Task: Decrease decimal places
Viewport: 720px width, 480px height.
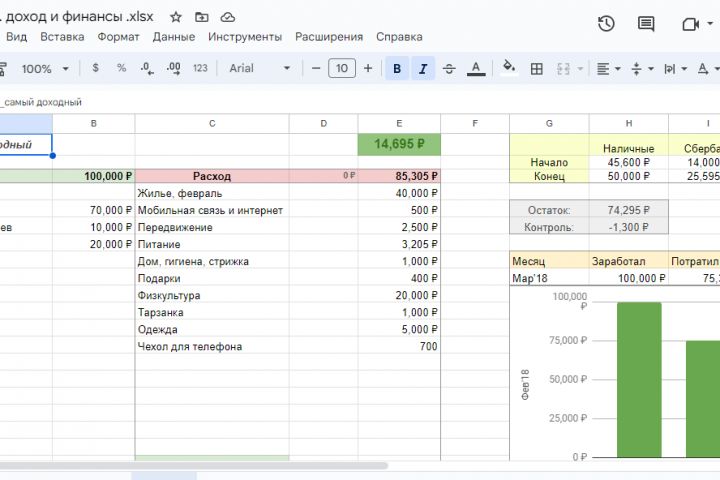Action: click(147, 68)
